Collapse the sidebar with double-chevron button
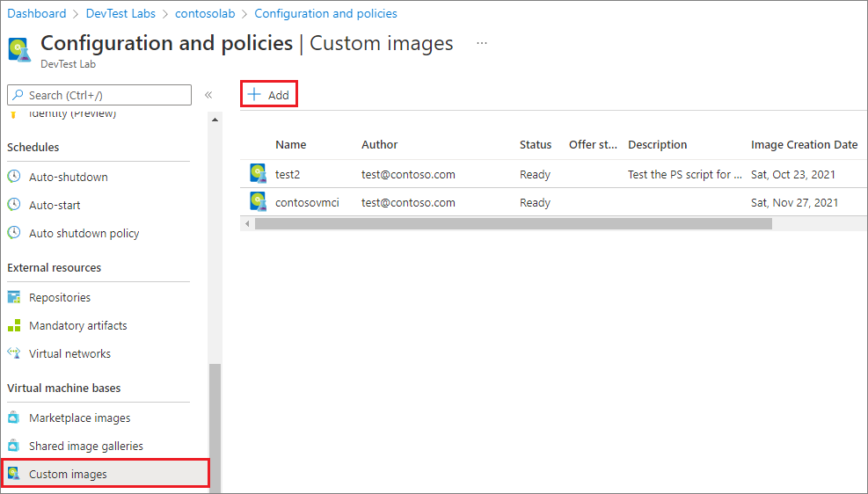This screenshot has height=494, width=868. (208, 95)
